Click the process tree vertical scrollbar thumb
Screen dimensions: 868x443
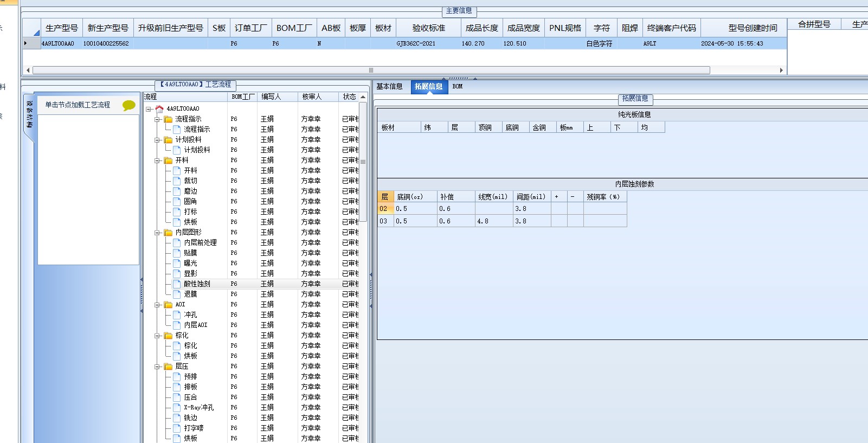(x=363, y=162)
